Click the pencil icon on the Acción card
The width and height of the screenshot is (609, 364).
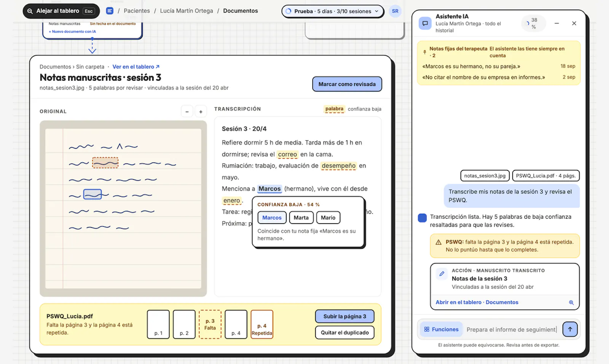(x=442, y=273)
